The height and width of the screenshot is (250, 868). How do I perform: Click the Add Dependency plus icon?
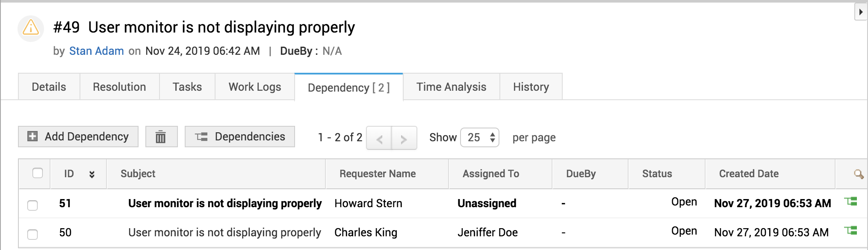(x=32, y=137)
